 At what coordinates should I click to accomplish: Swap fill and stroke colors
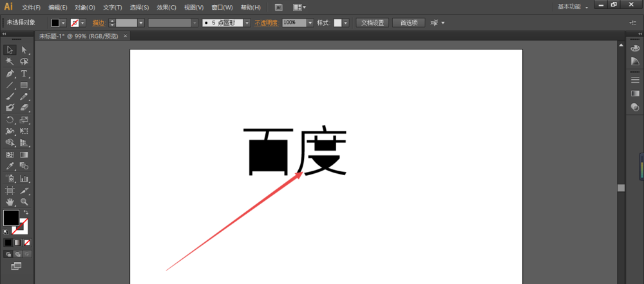26,212
